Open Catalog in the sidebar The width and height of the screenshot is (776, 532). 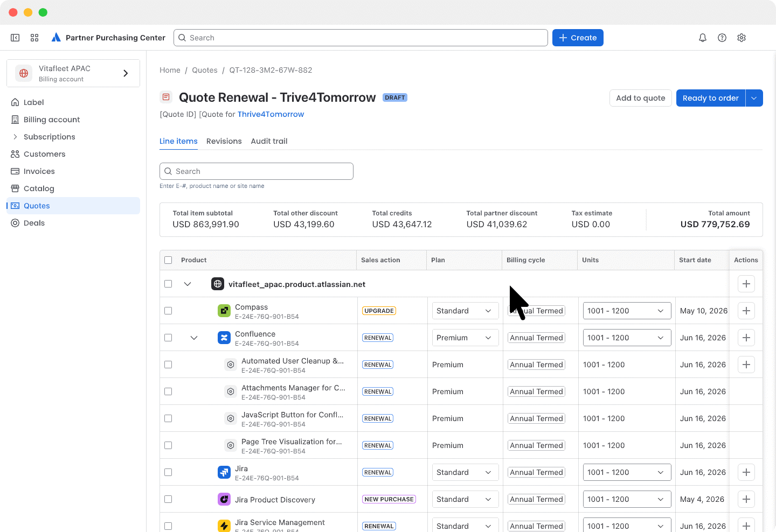coord(73,188)
